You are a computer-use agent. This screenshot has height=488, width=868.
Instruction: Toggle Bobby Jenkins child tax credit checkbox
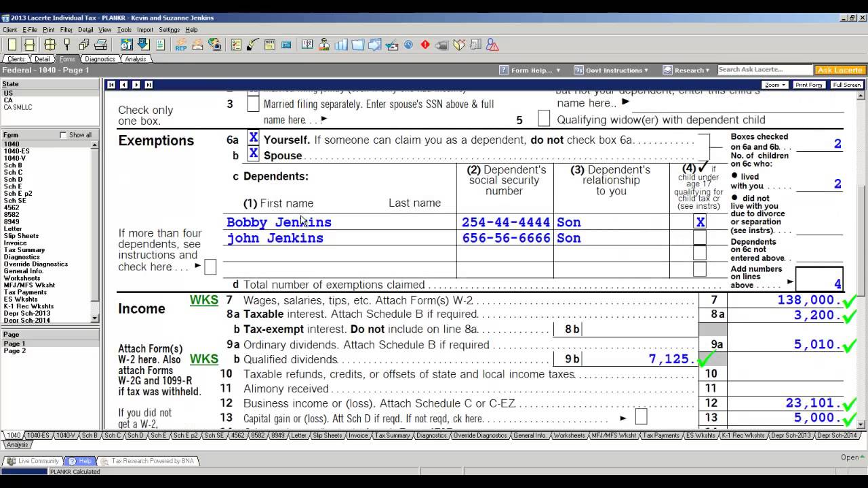(x=700, y=222)
